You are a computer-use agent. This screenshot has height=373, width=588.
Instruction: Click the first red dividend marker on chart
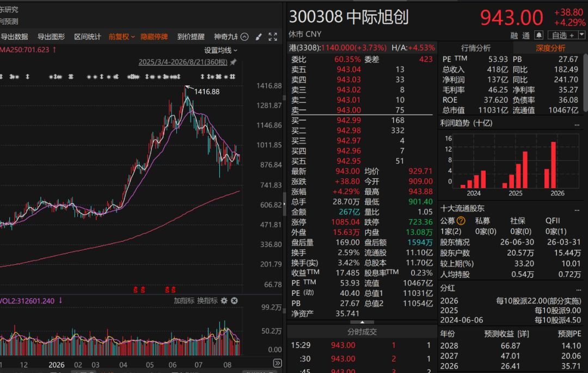click(x=136, y=290)
